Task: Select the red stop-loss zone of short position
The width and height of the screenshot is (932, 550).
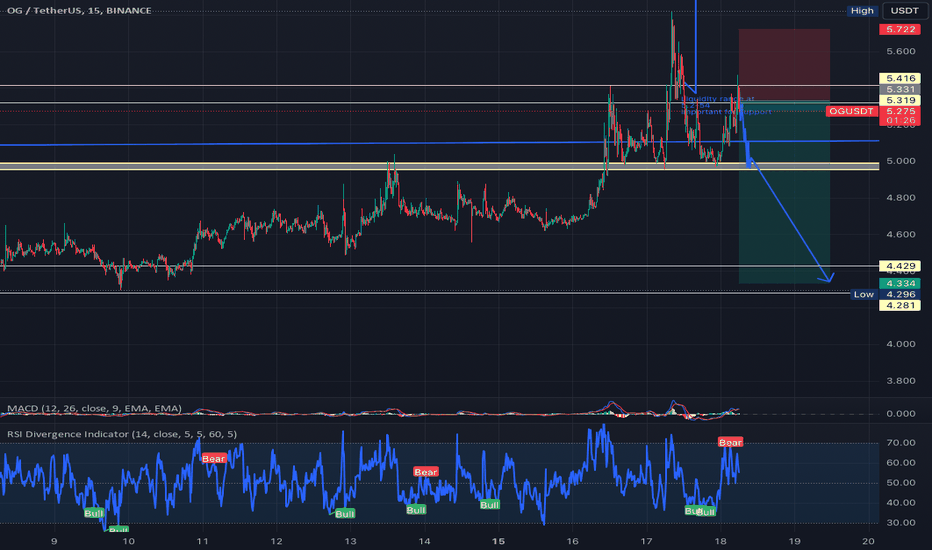Action: click(784, 64)
